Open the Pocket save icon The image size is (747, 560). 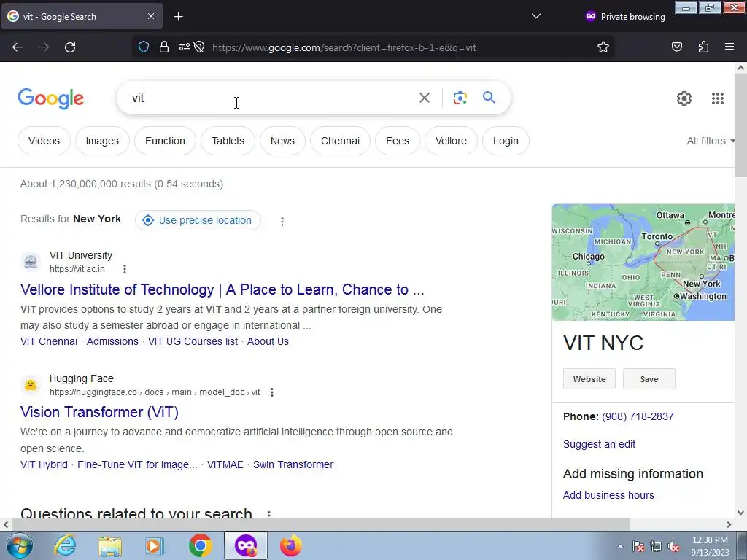pos(677,47)
